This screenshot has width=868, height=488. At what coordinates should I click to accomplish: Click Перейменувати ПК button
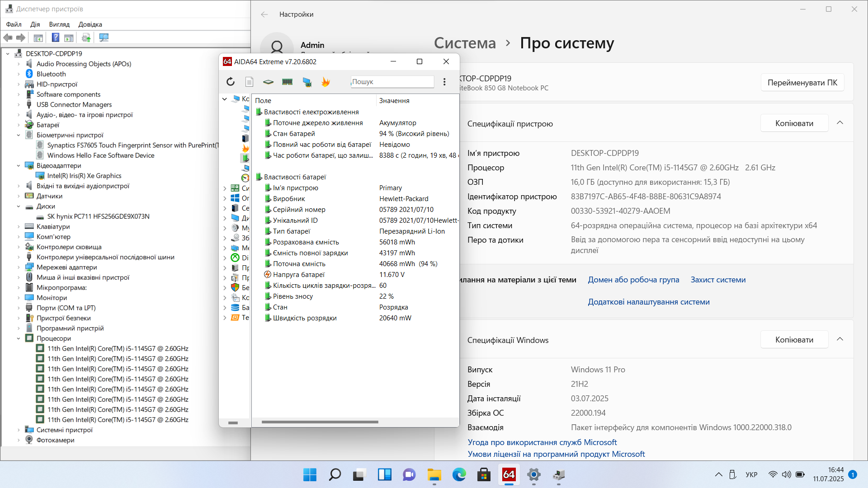[x=802, y=83]
